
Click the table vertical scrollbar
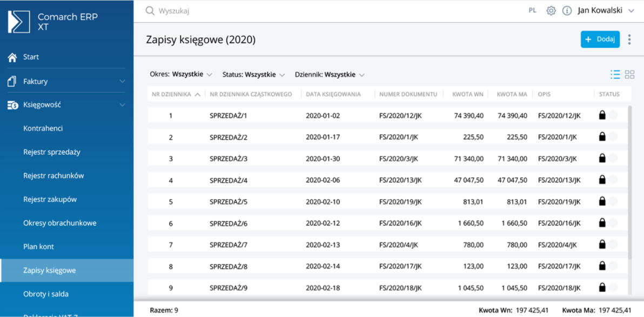tap(630, 182)
